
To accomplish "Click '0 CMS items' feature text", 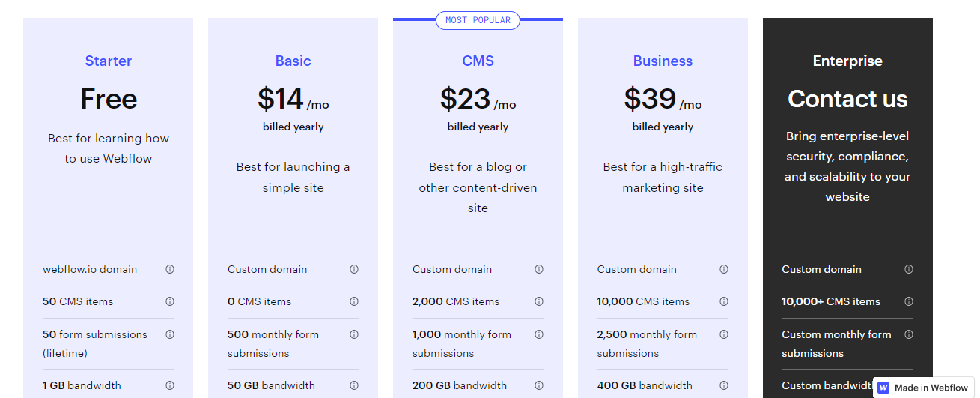I will (260, 301).
